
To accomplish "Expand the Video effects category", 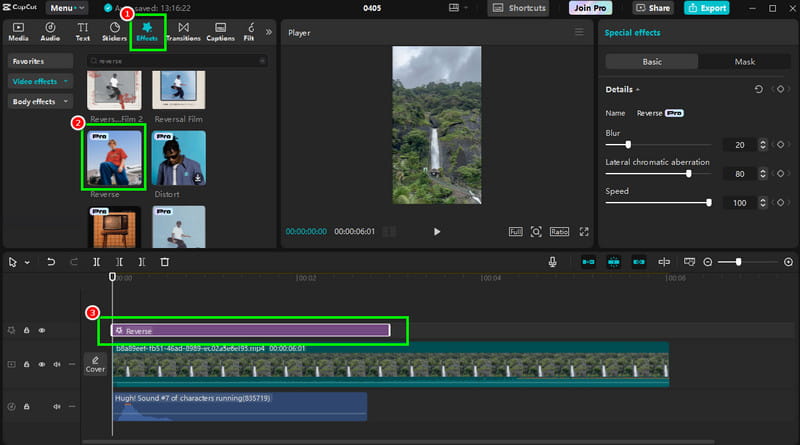I will (40, 81).
